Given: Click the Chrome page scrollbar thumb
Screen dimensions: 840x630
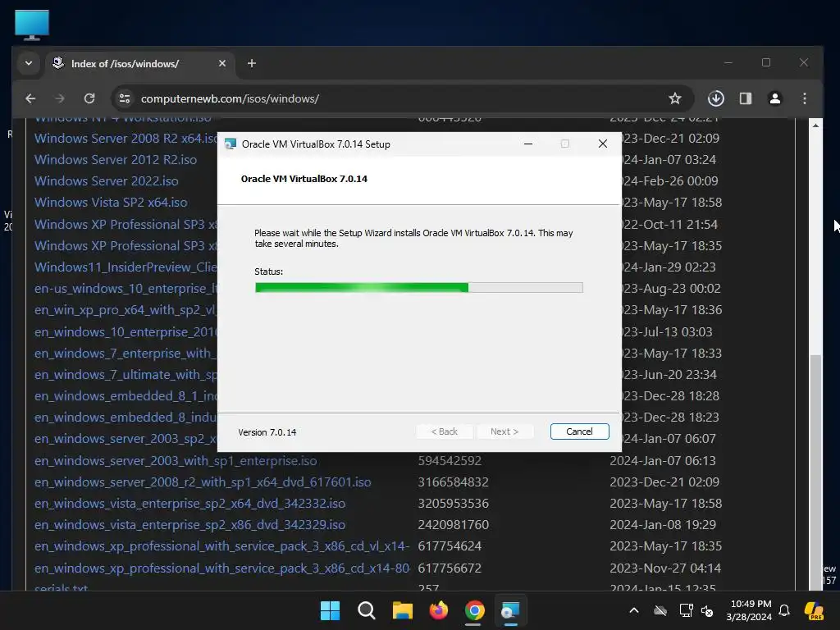Looking at the screenshot, I should tap(815, 472).
